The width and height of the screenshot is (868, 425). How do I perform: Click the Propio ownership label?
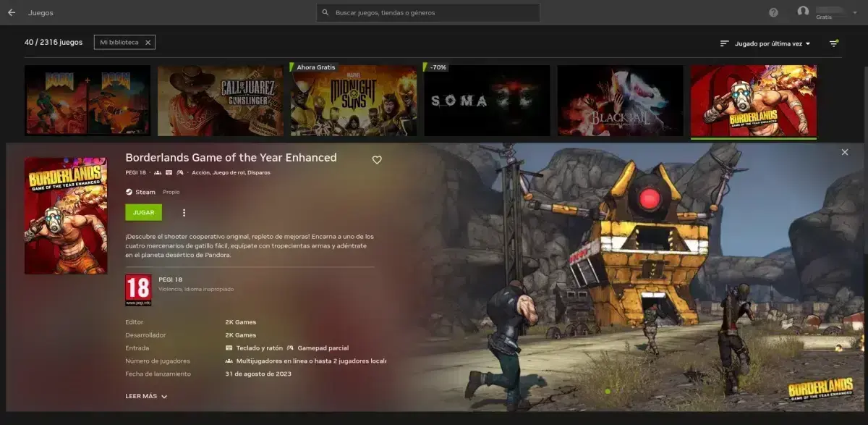click(x=171, y=192)
